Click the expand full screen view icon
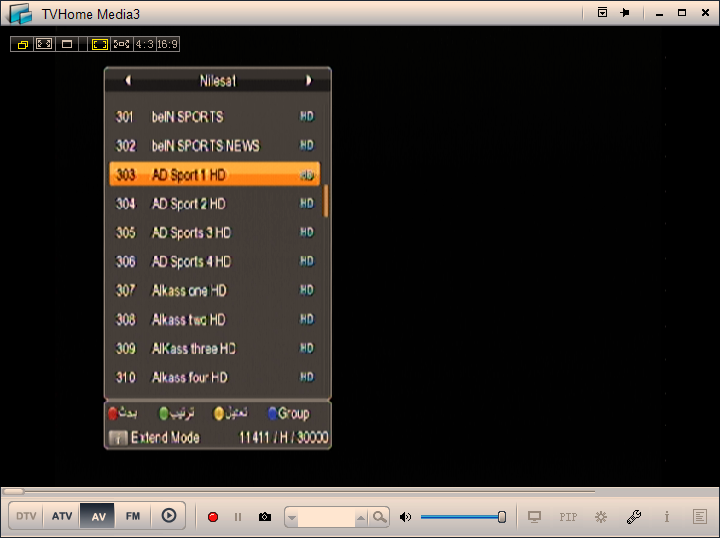Screen dimensions: 720x538 click(x=44, y=44)
